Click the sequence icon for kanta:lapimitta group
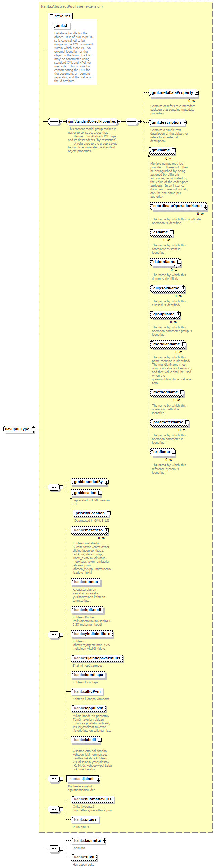The image size is (216, 868). [54, 849]
